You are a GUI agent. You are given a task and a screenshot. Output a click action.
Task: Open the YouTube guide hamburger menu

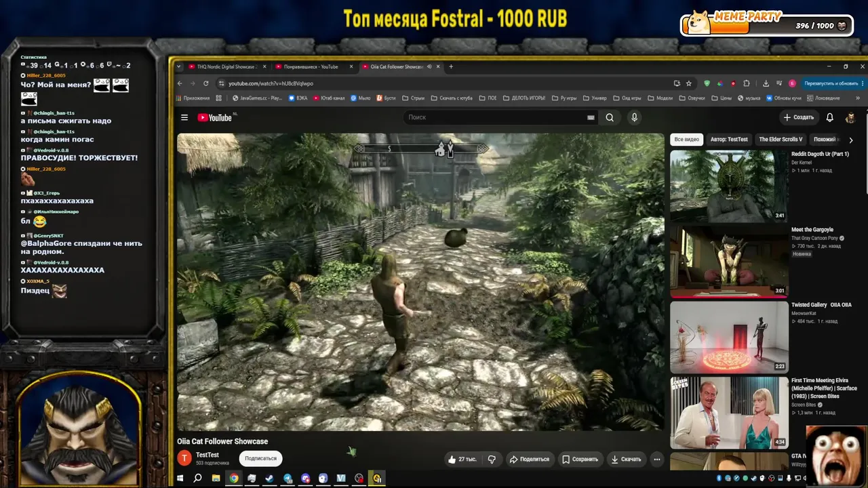pyautogui.click(x=184, y=117)
